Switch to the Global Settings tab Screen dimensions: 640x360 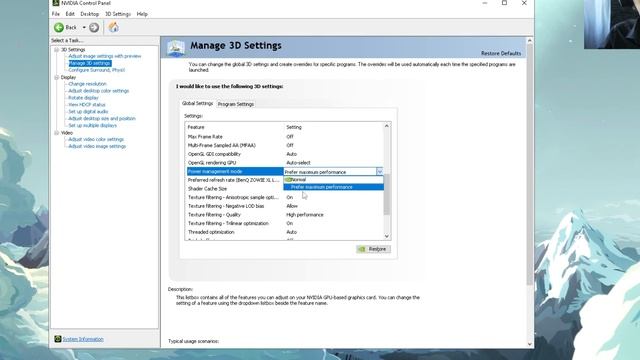(198, 103)
